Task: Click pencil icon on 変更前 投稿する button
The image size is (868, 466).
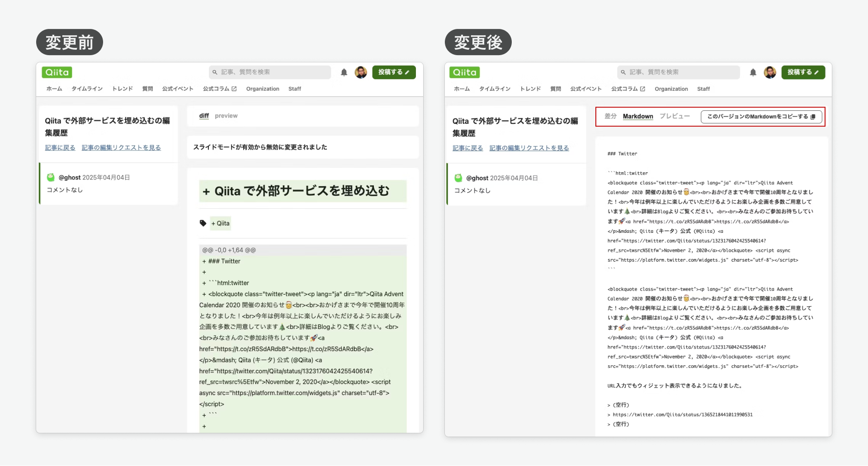Action: click(407, 72)
